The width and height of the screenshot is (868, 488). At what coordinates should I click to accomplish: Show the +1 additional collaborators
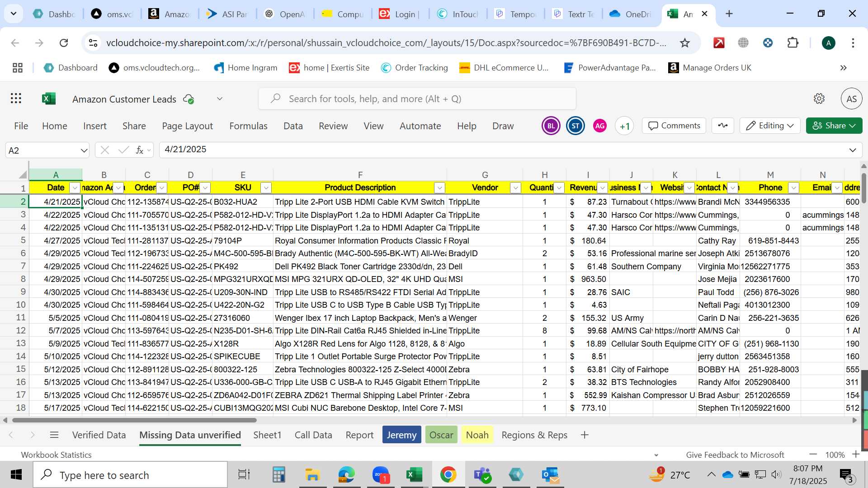(x=624, y=126)
